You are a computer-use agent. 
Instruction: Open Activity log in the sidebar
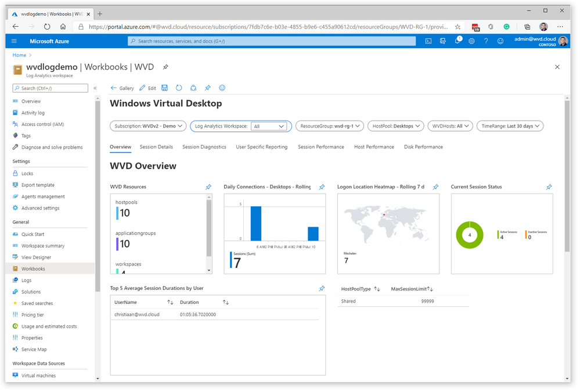tap(33, 113)
